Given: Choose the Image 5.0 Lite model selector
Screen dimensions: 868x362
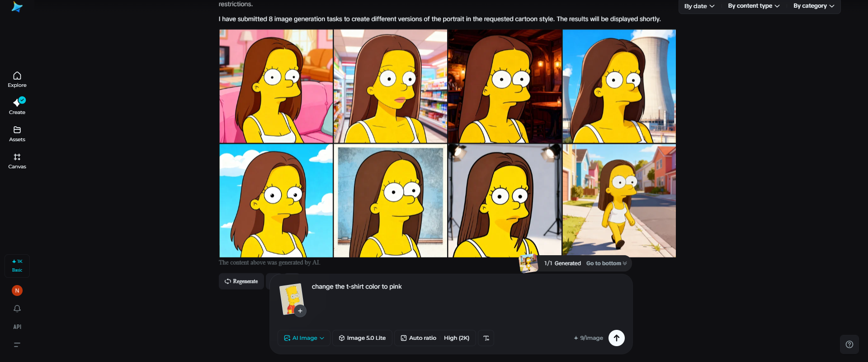Looking at the screenshot, I should [x=362, y=338].
